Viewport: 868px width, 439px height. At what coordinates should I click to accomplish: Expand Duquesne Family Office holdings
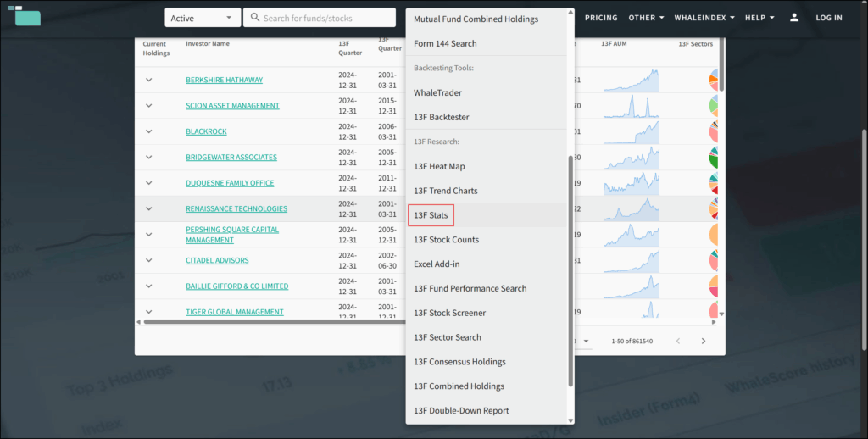[149, 183]
